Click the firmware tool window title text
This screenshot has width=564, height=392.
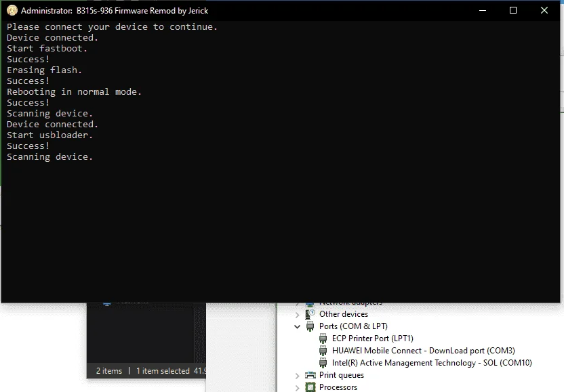[x=115, y=11]
